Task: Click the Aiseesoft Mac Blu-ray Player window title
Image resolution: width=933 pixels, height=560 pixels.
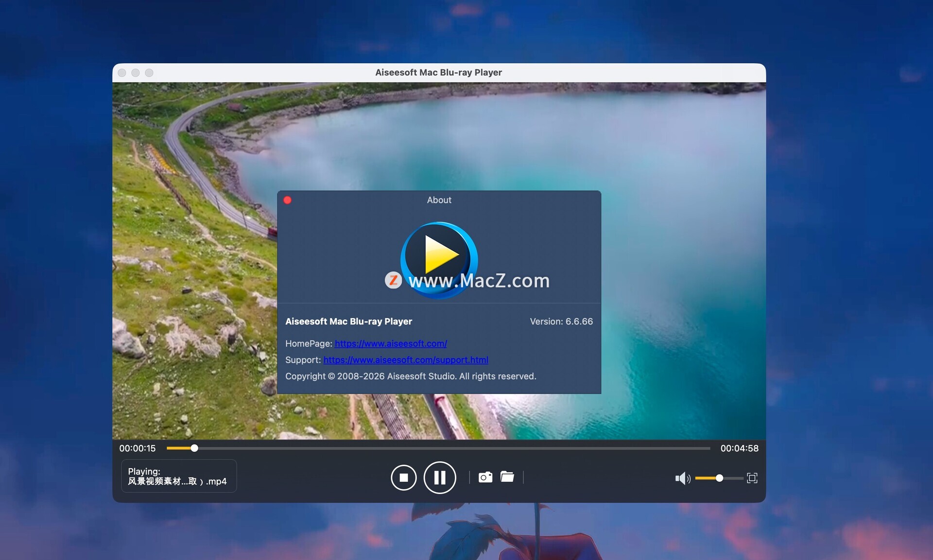Action: click(x=438, y=72)
